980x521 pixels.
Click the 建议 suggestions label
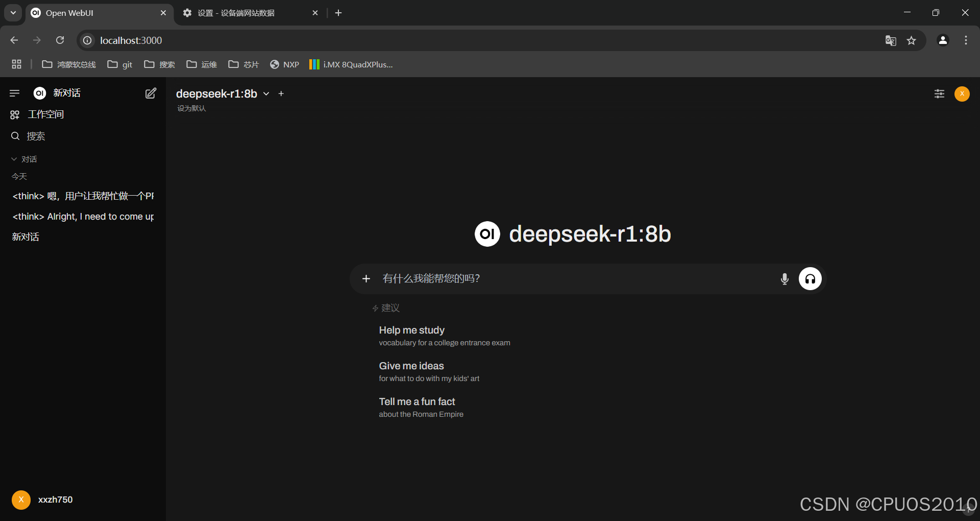pyautogui.click(x=390, y=308)
